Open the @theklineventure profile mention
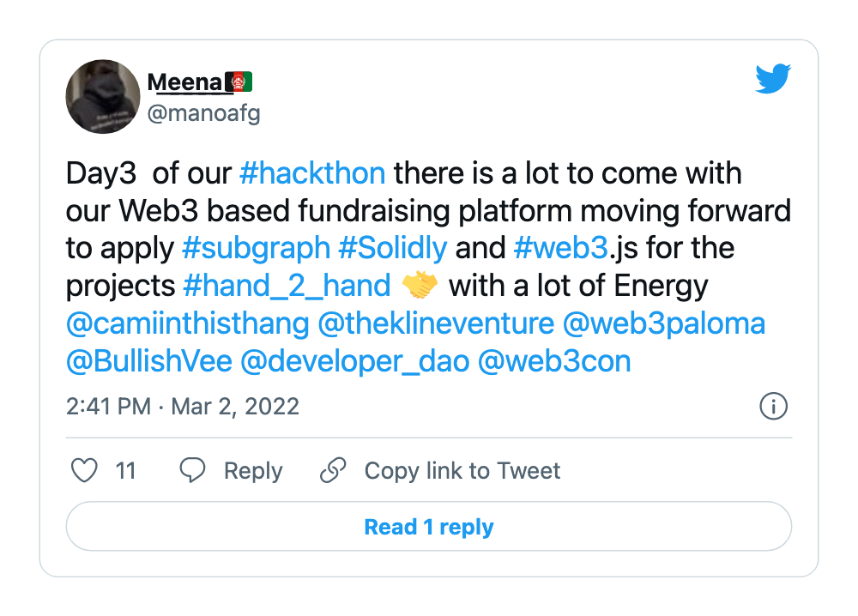858x616 pixels. (436, 323)
